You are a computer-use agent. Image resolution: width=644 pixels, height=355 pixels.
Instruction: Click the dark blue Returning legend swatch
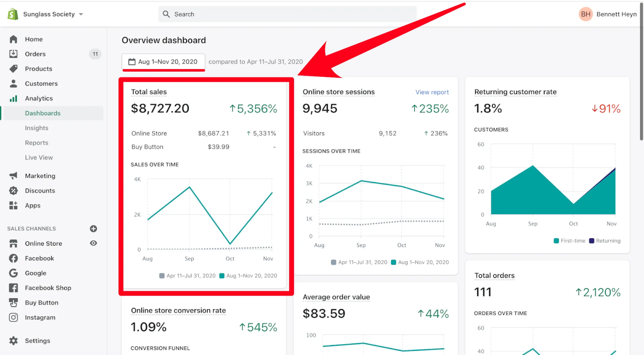pyautogui.click(x=592, y=241)
